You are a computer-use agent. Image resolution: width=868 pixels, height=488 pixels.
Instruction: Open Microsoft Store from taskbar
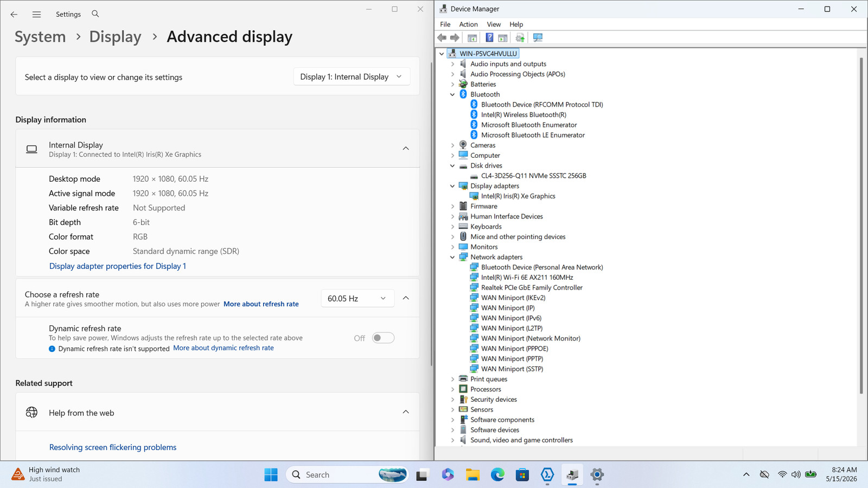tap(522, 474)
